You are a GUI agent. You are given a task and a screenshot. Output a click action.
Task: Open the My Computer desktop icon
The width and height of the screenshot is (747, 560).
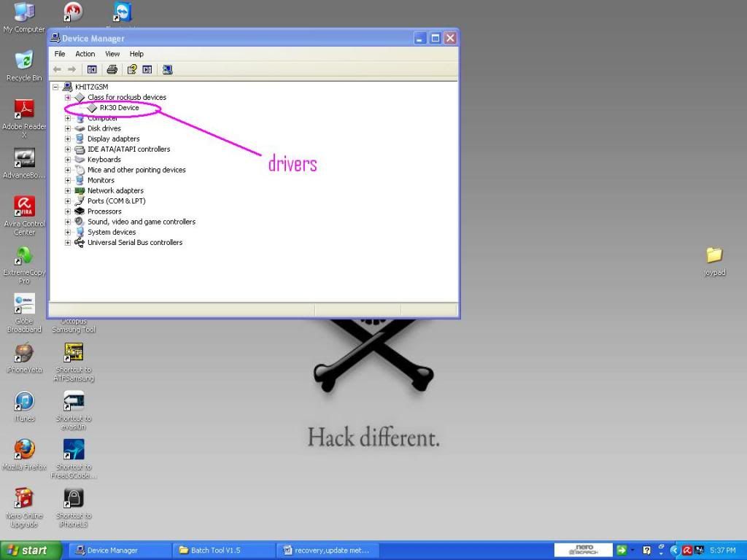click(24, 18)
